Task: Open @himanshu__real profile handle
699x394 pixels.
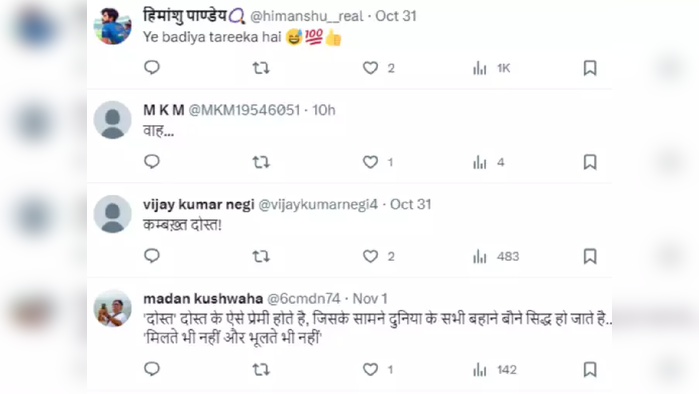Action: 307,16
